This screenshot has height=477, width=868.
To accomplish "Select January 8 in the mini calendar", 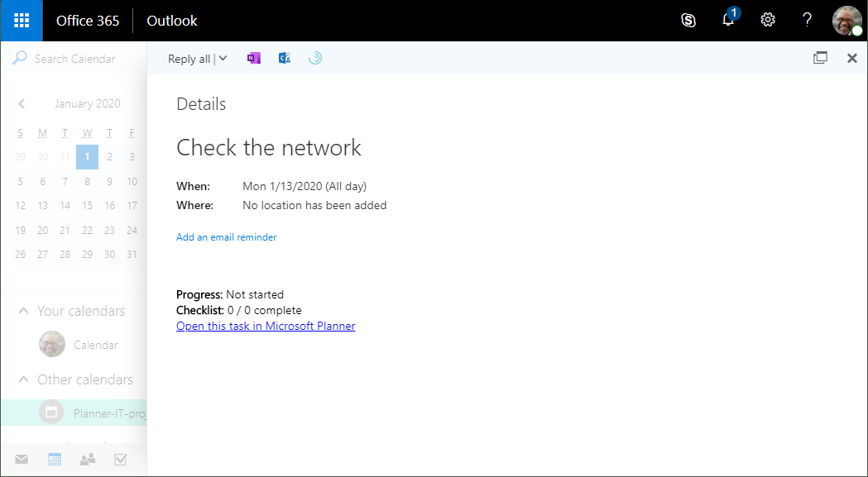I will (x=88, y=182).
